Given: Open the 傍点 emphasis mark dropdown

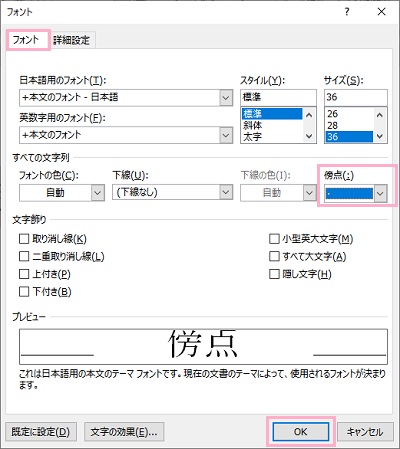Looking at the screenshot, I should [380, 194].
